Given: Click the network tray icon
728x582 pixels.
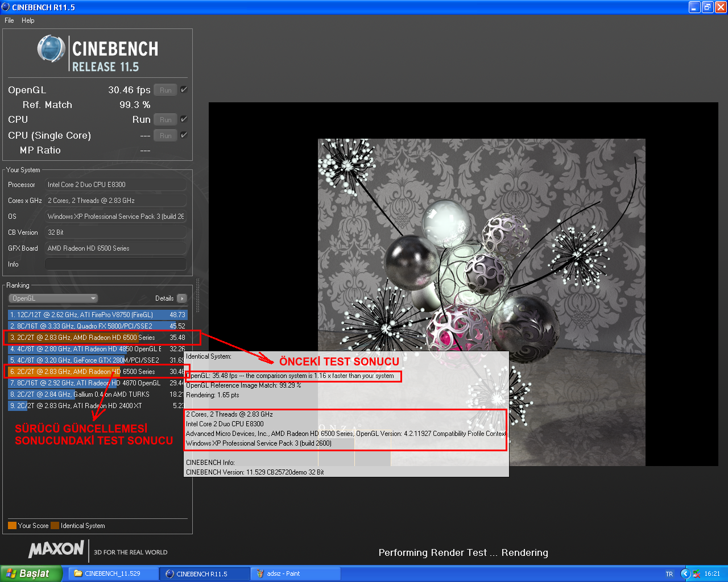Looking at the screenshot, I should (x=696, y=573).
